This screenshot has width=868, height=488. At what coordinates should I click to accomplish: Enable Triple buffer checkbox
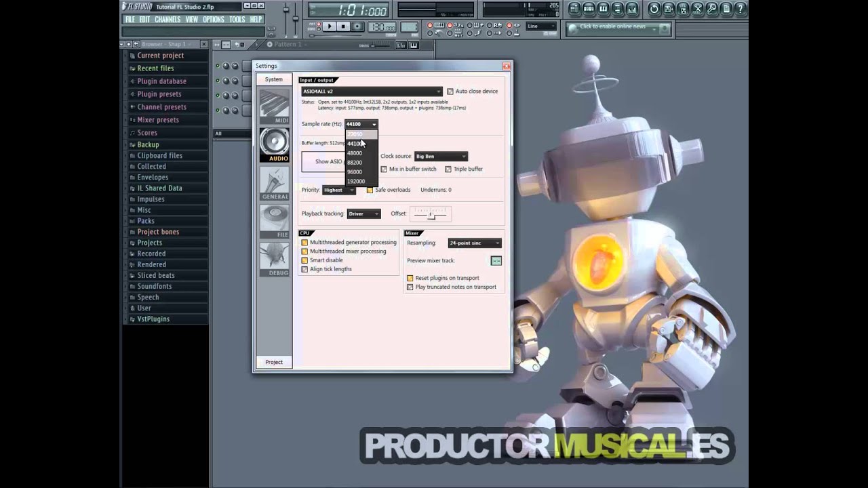tap(448, 169)
